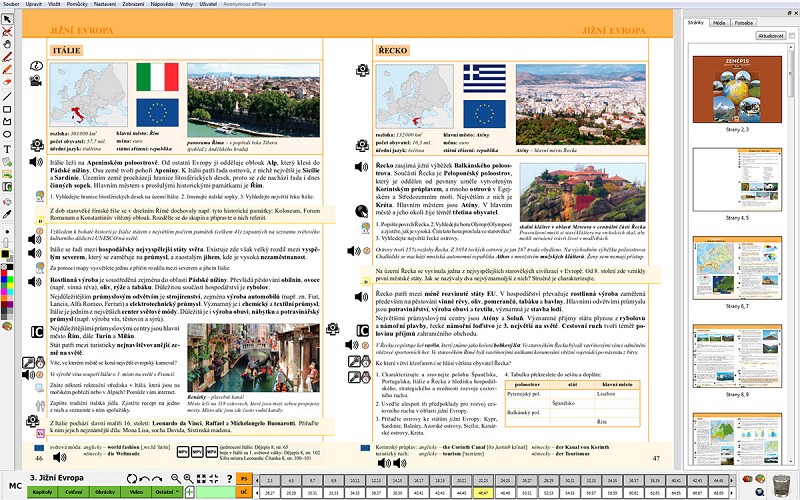Open the Nastavení menu

tap(105, 4)
